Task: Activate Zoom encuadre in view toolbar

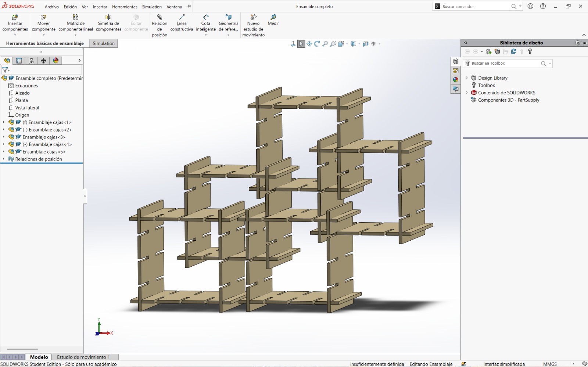Action: [333, 43]
